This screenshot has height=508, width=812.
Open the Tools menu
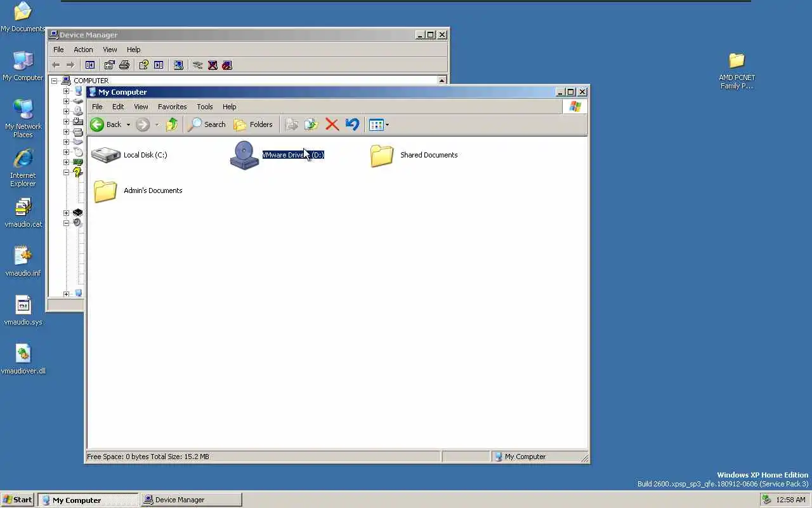205,107
